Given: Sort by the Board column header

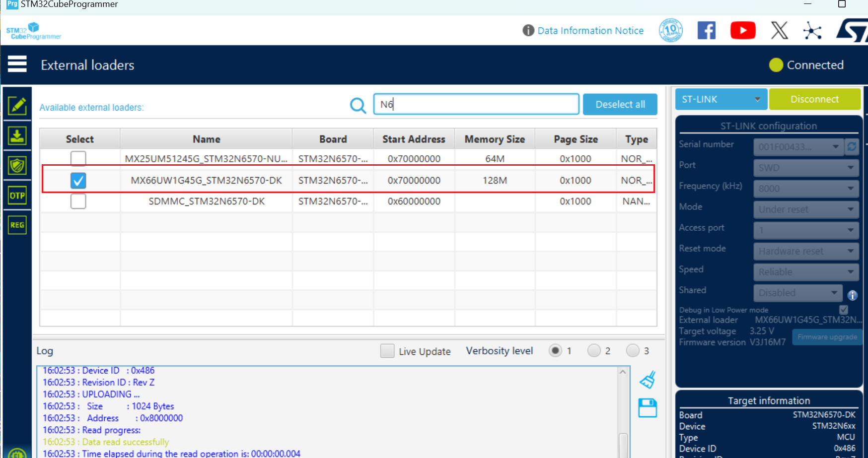Looking at the screenshot, I should [x=333, y=139].
